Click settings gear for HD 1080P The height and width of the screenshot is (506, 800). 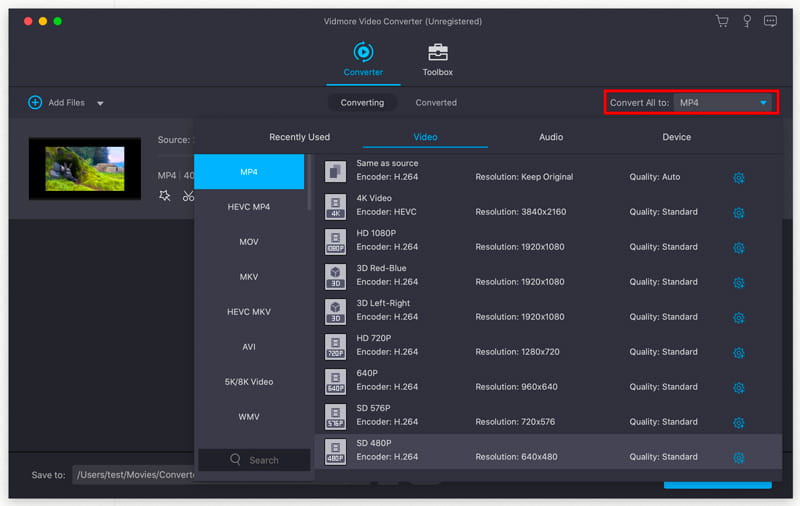[738, 248]
